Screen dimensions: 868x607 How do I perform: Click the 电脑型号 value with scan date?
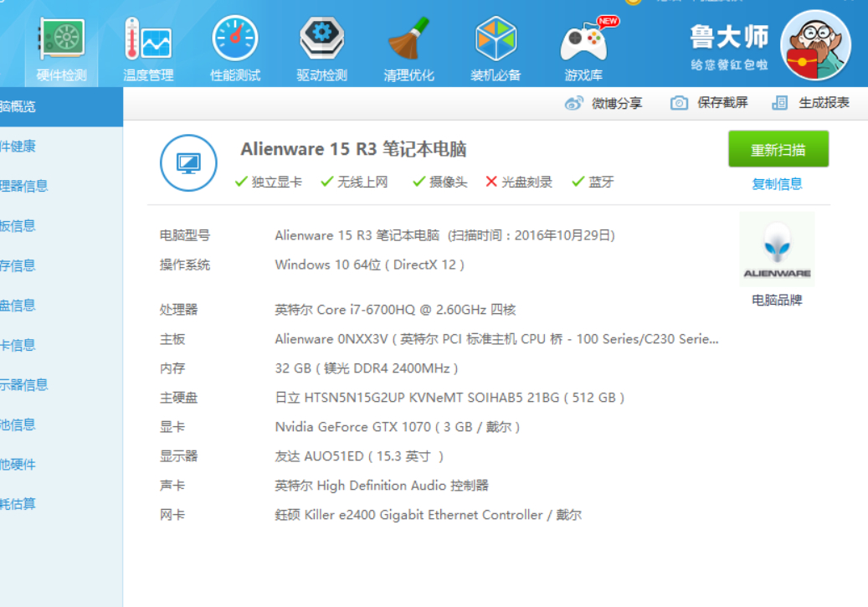(x=445, y=235)
